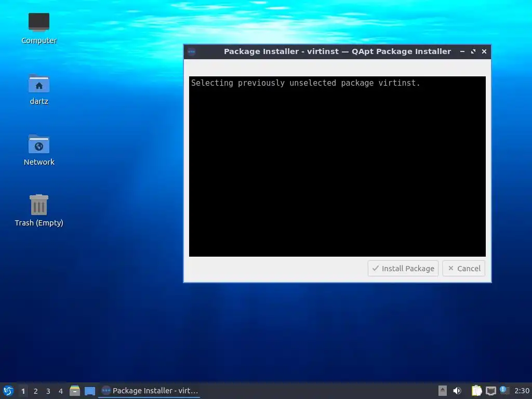This screenshot has width=532, height=399.
Task: Open the update notifier tray icon
Action: tap(504, 391)
